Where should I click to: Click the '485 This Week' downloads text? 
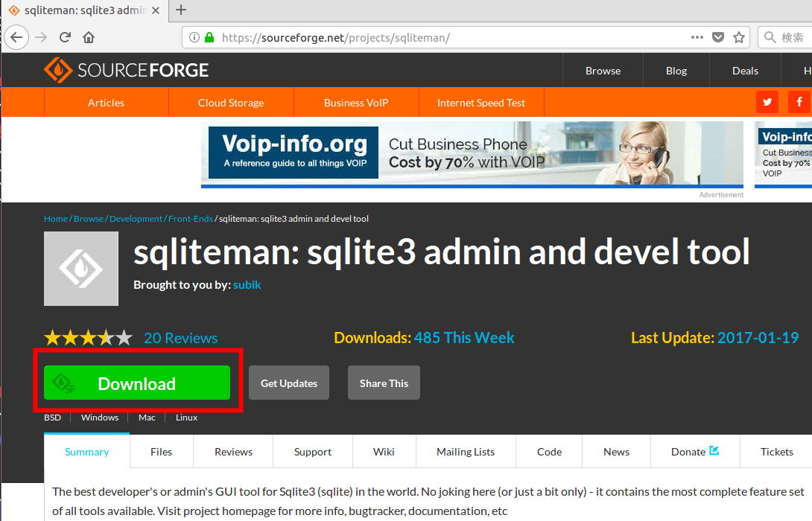[464, 338]
